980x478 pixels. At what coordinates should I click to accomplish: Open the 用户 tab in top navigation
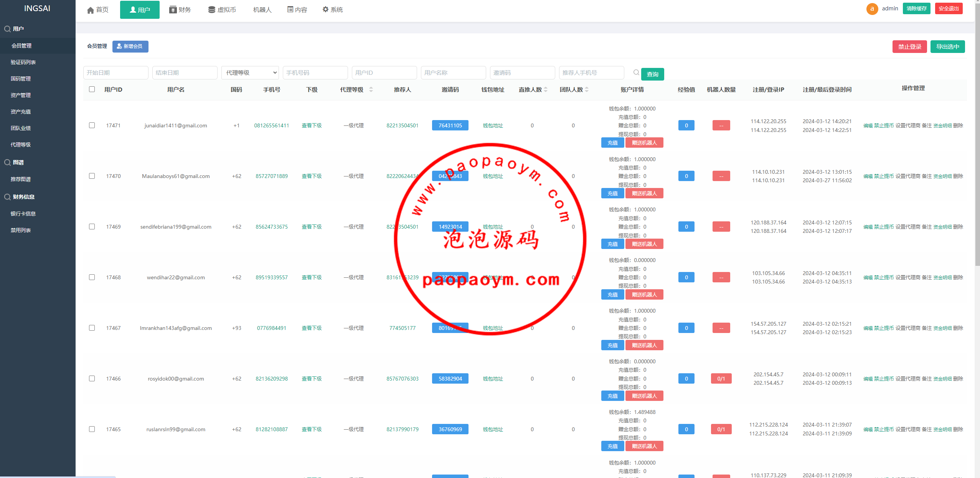140,10
